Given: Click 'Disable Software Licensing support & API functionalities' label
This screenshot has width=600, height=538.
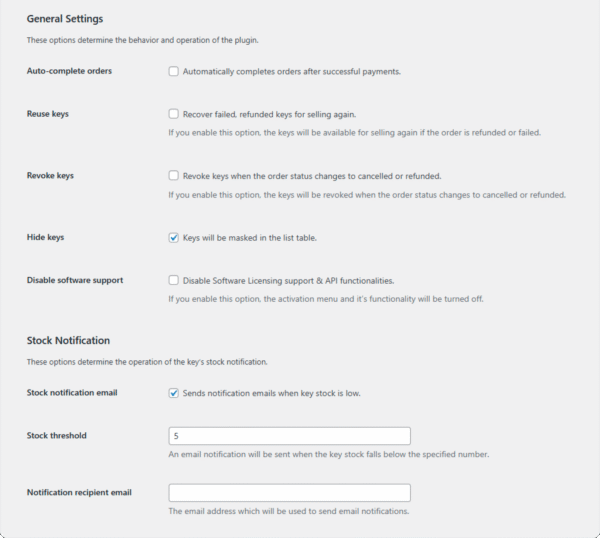Looking at the screenshot, I should (295, 280).
